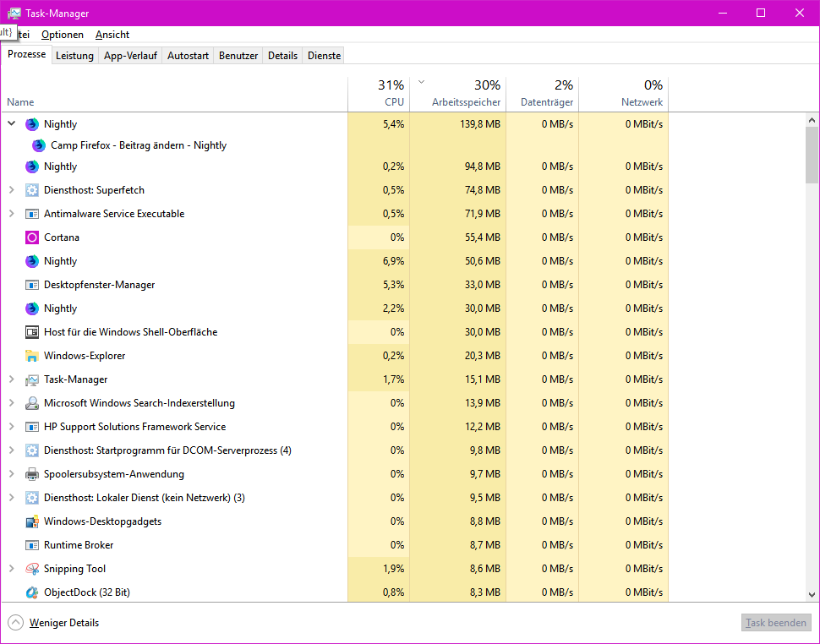Click the Camp Firefox child entry icon
The image size is (820, 644).
pos(39,145)
